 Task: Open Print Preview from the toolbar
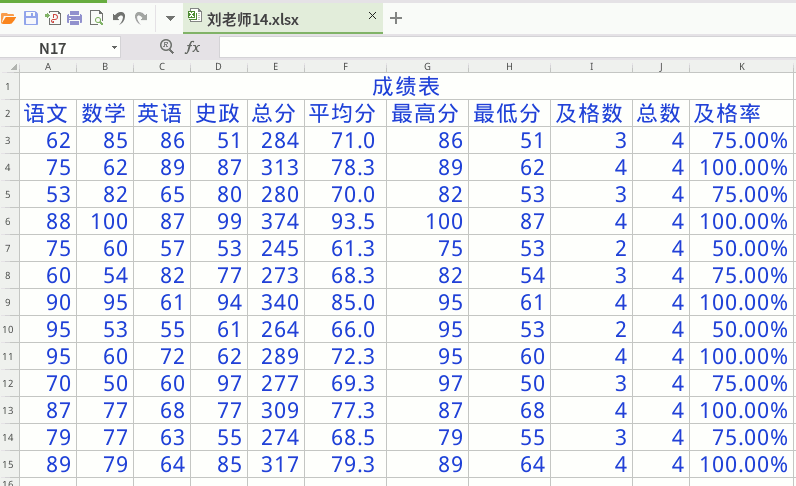tap(96, 18)
